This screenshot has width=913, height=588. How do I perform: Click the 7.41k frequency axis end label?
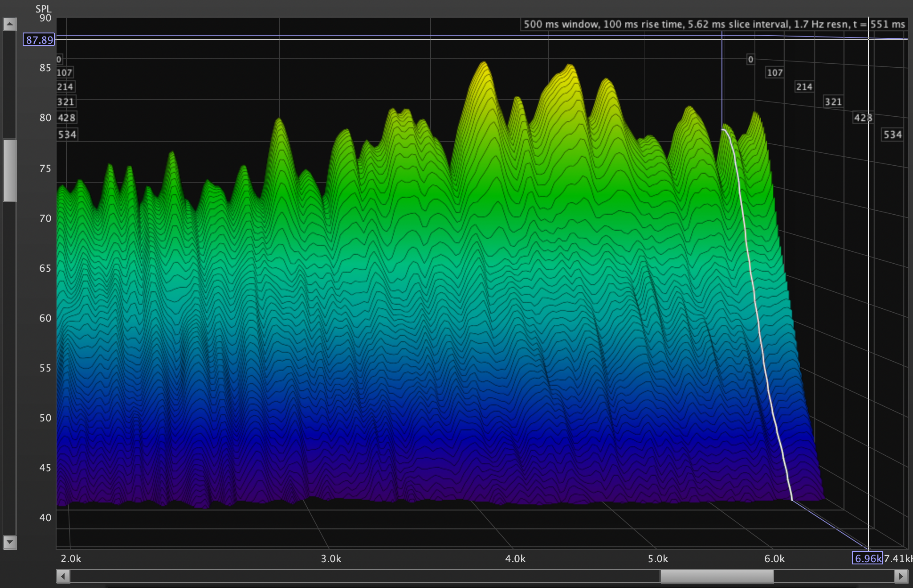click(898, 559)
